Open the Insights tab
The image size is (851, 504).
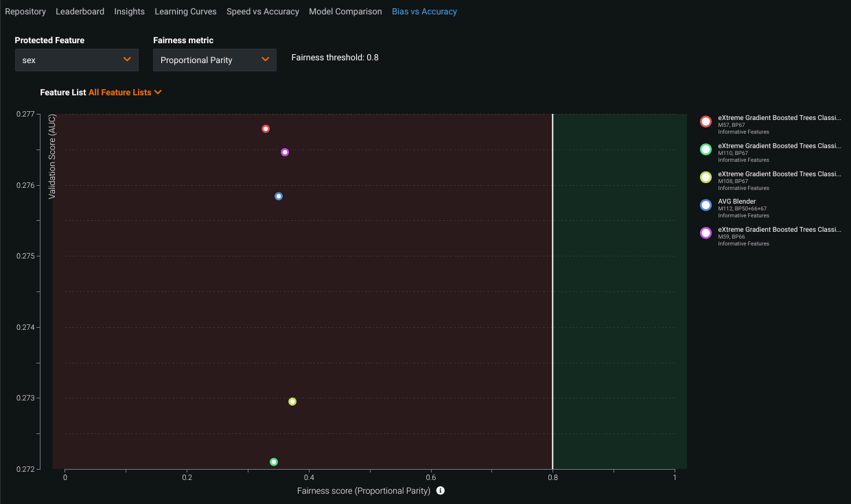[130, 12]
